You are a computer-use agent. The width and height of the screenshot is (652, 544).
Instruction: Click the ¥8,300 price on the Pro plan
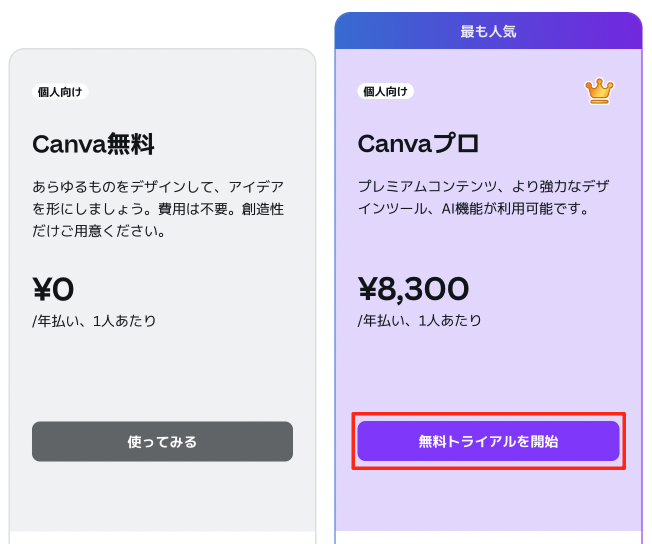click(x=413, y=289)
